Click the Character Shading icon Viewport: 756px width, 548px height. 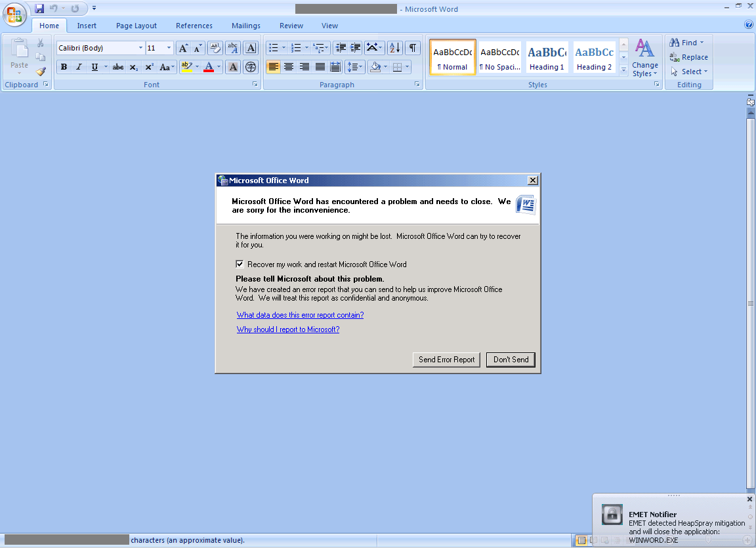[233, 67]
